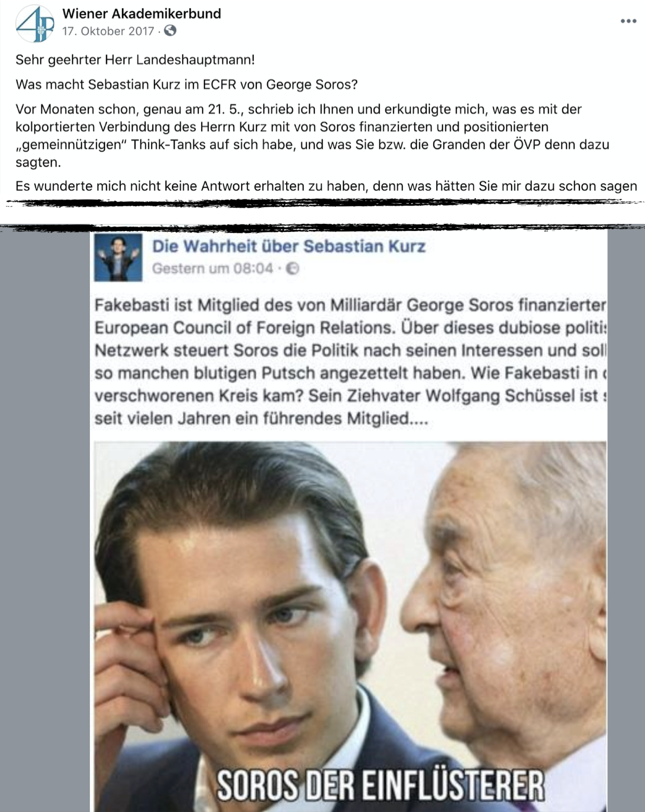This screenshot has width=645, height=812.
Task: Click the public globe icon beside the post date
Action: pos(170,31)
